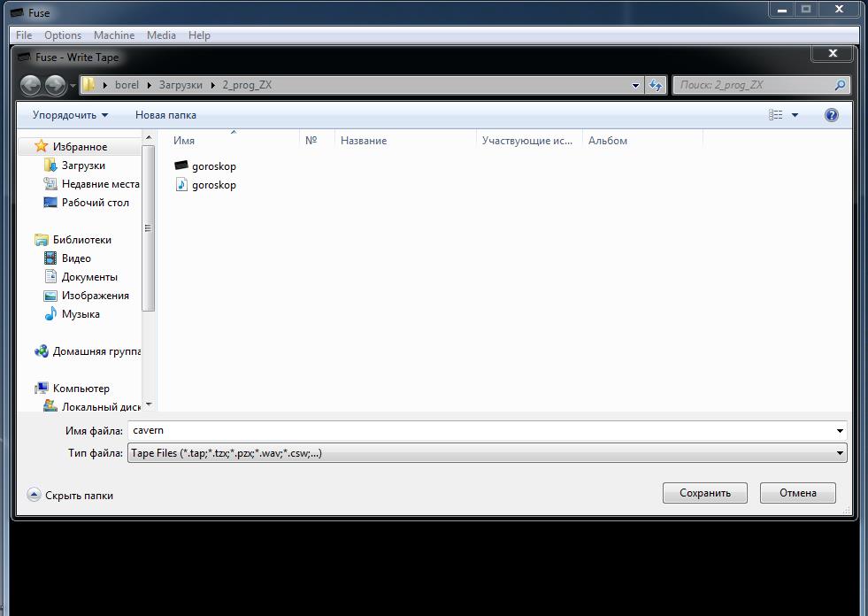
Task: Open the Загрузки folder in Favorites
Action: pos(83,166)
